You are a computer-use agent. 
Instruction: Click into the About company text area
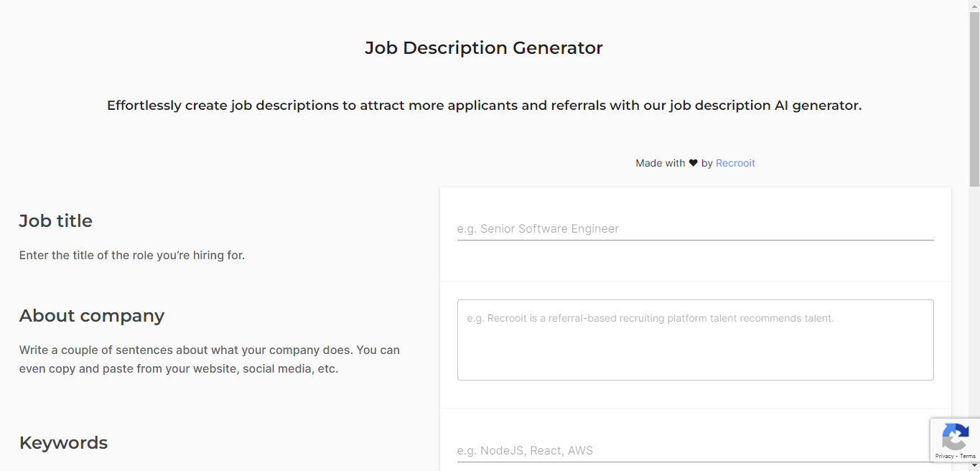pos(695,340)
